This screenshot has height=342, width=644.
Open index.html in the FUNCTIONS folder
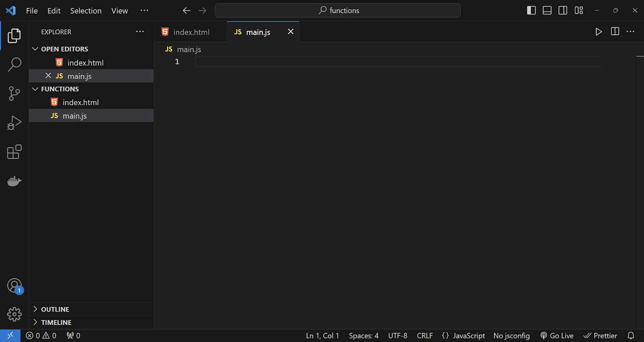coord(91,102)
